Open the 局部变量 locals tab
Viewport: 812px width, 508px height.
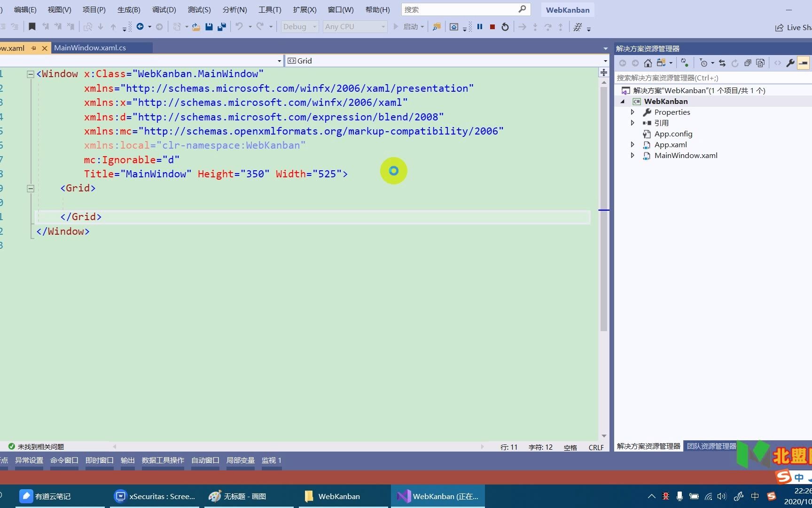pyautogui.click(x=241, y=460)
